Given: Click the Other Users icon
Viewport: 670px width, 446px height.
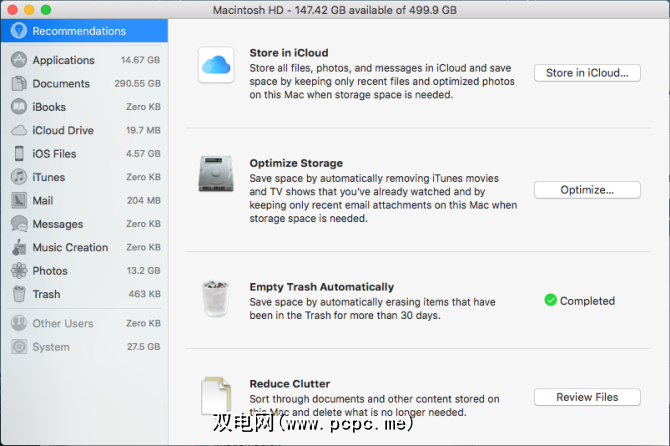Looking at the screenshot, I should coord(19,323).
